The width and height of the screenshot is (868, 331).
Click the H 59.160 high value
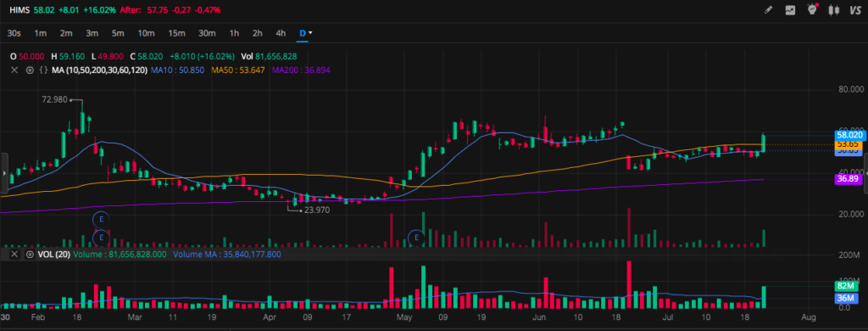pos(68,57)
